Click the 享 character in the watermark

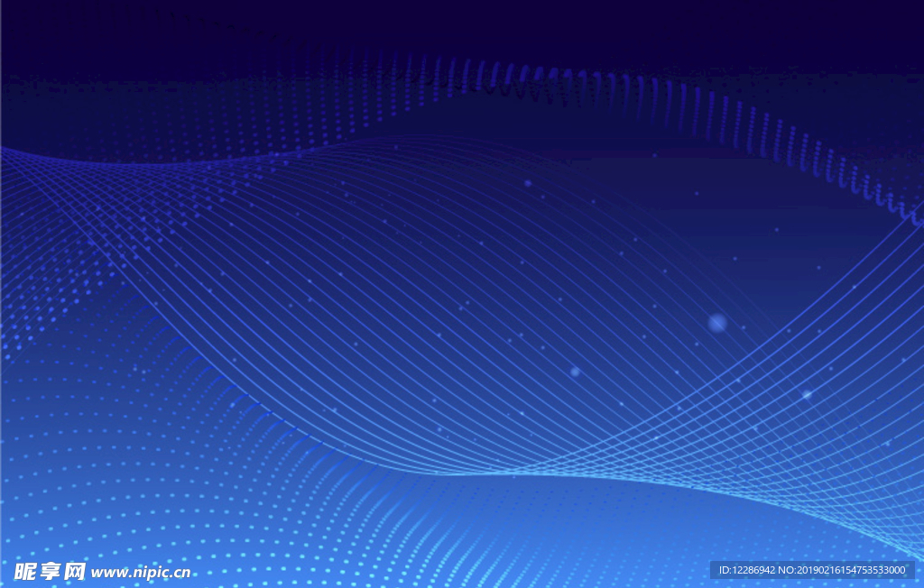50,572
